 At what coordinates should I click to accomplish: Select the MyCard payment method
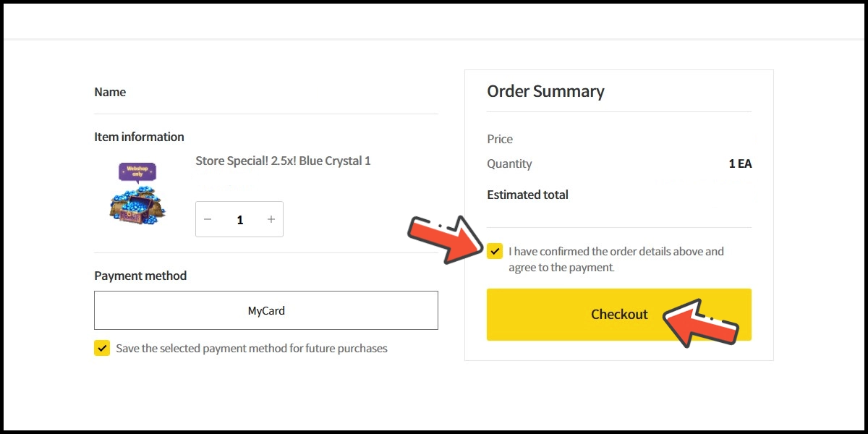266,310
